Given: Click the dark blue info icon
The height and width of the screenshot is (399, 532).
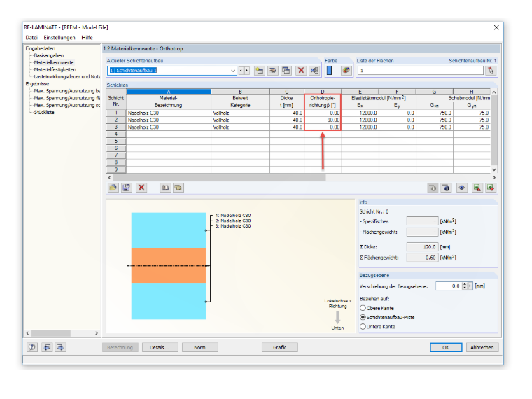Looking at the screenshot, I should click(x=447, y=188).
